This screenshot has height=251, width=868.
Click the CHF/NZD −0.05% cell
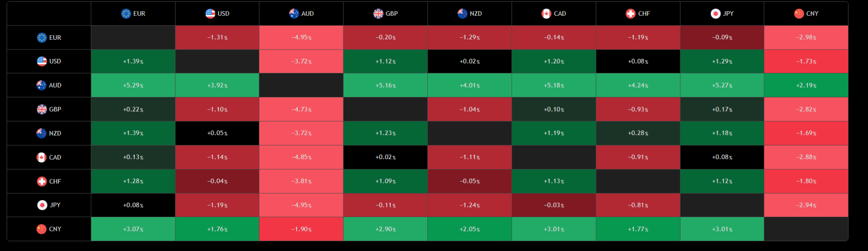[470, 181]
